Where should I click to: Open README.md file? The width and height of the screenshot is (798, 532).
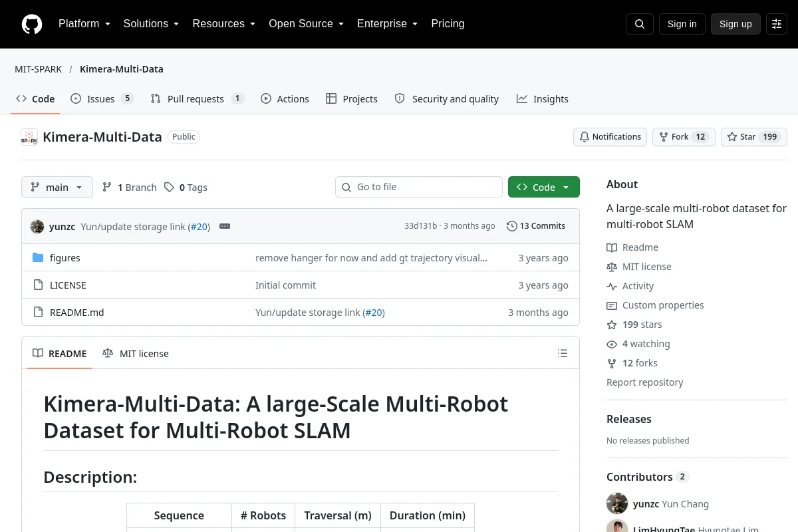coord(77,313)
